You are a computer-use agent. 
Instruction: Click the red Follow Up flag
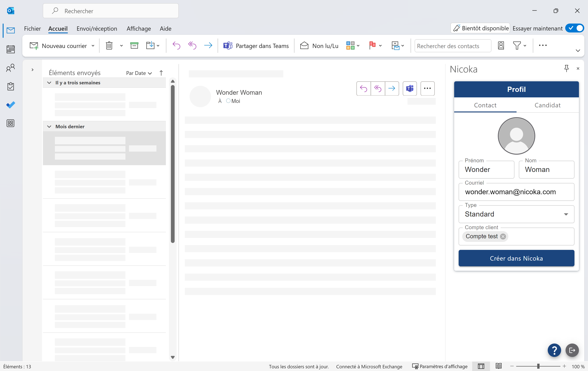(372, 46)
